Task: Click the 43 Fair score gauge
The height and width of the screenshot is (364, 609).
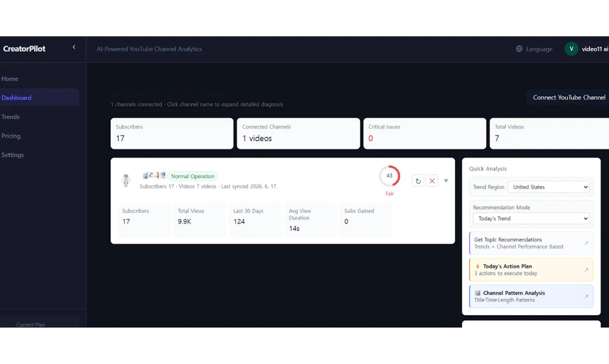Action: (x=389, y=176)
